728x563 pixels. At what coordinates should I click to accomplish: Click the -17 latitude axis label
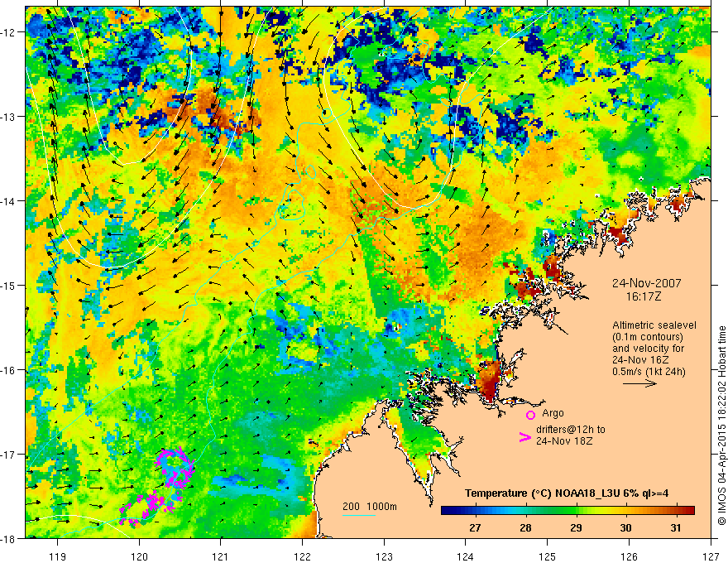tap(8, 454)
